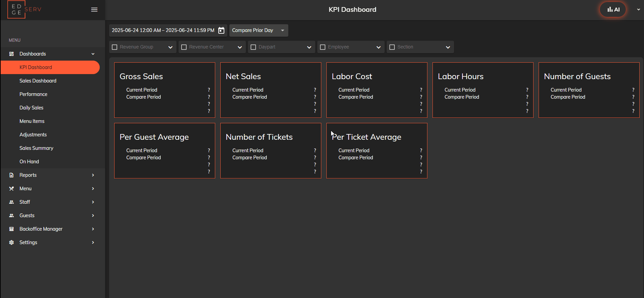Toggle the Daypart checkbox

(253, 47)
